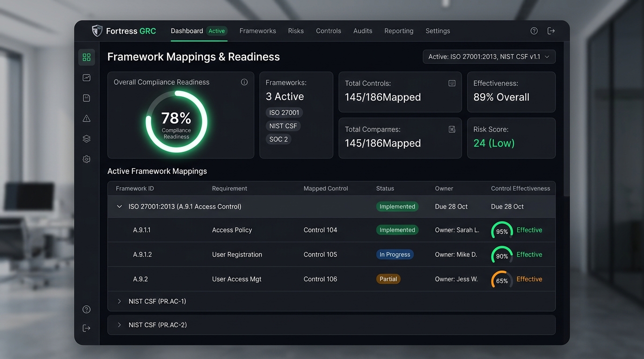644x359 pixels.
Task: Select the dashboard grid icon in sidebar
Action: (87, 57)
